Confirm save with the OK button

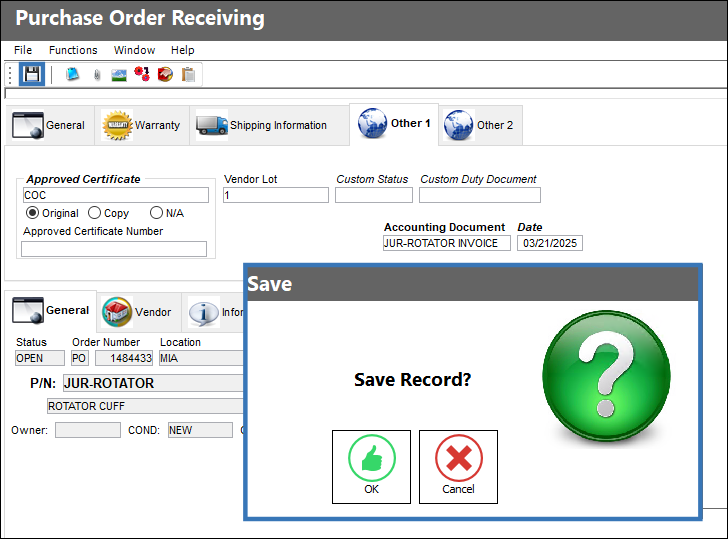pos(371,467)
